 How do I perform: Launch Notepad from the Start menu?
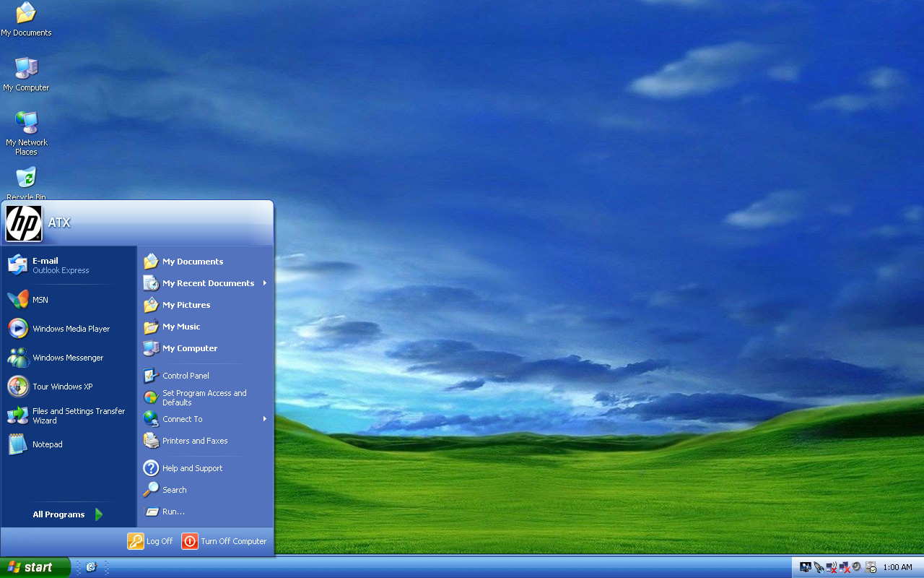tap(69, 444)
